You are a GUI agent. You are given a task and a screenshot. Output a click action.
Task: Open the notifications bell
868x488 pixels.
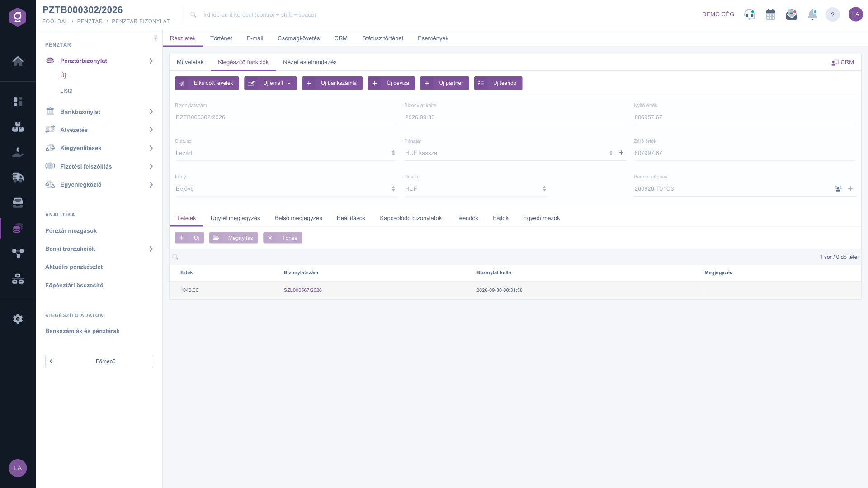(812, 14)
